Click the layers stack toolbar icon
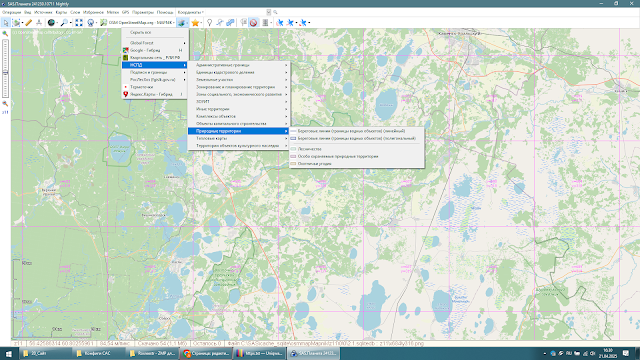 181,23
